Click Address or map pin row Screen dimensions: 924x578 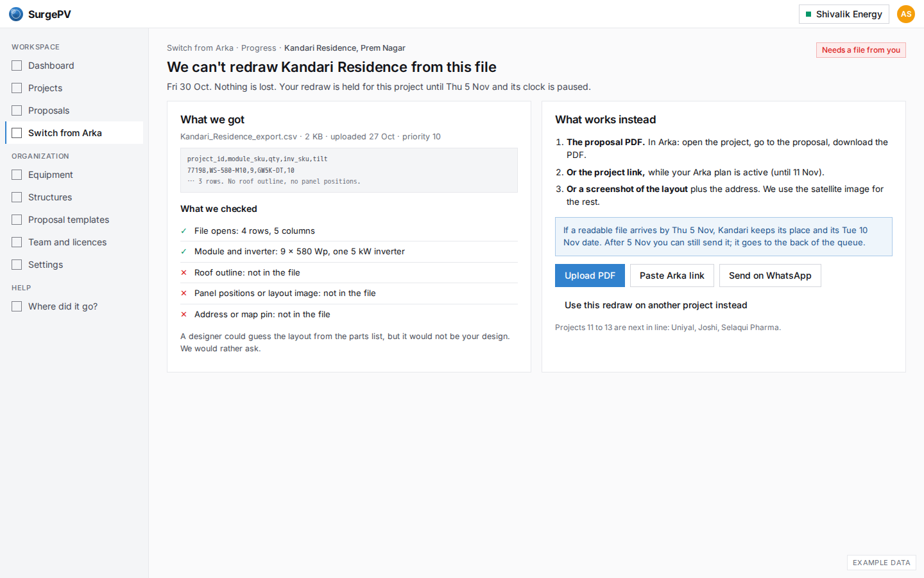pos(349,314)
